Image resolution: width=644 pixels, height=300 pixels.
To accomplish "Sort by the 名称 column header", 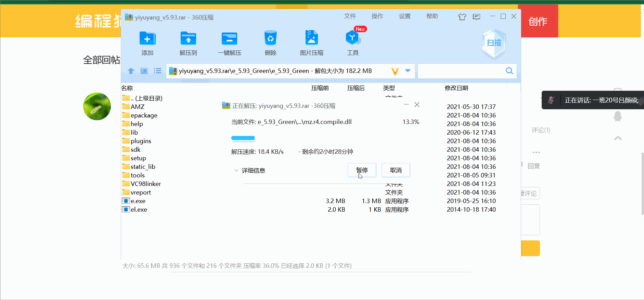I will pos(127,88).
